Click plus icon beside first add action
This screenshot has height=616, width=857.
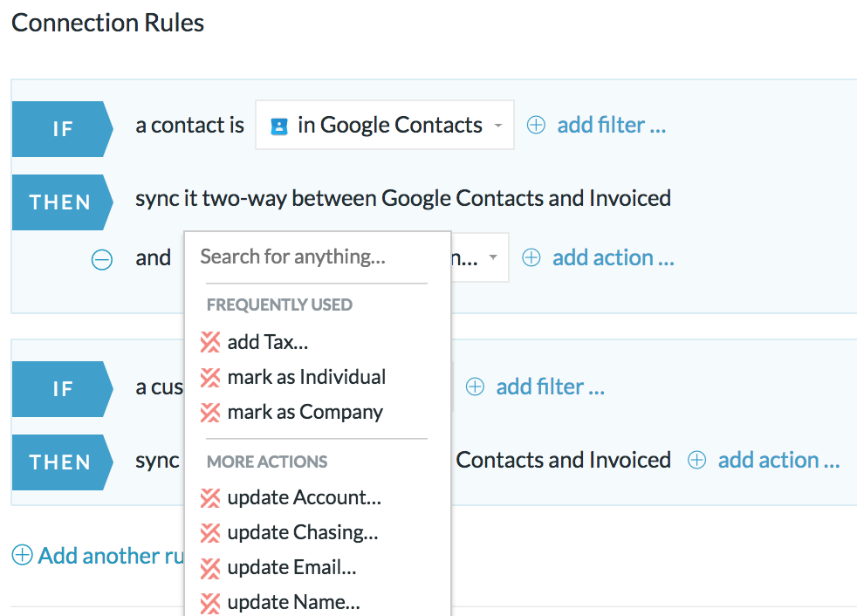531,257
